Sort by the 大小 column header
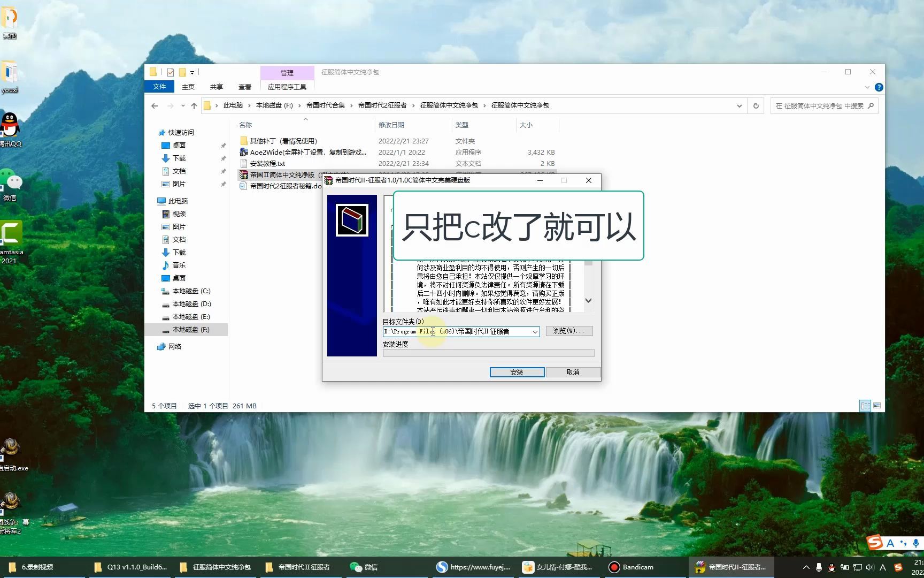The height and width of the screenshot is (578, 924). (526, 125)
